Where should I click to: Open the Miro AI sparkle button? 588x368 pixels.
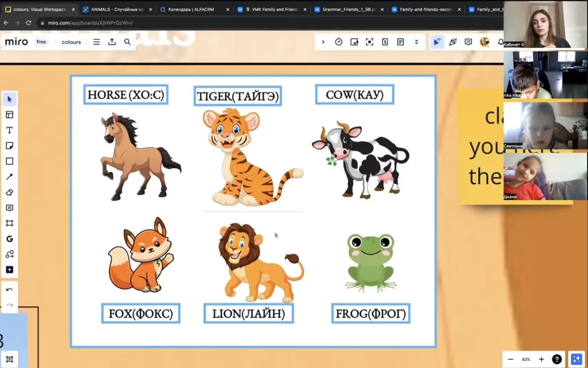(x=576, y=359)
